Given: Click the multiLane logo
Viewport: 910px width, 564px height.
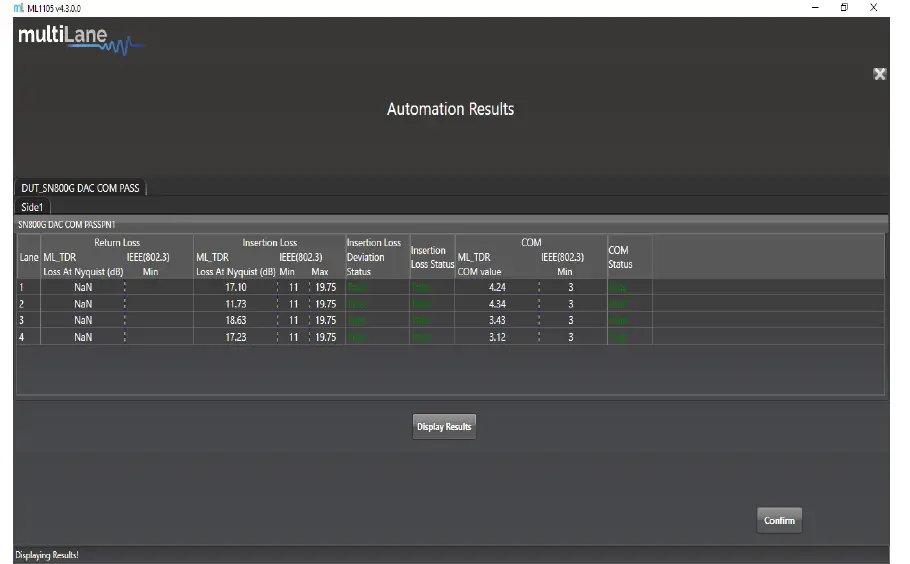Looking at the screenshot, I should click(x=81, y=40).
